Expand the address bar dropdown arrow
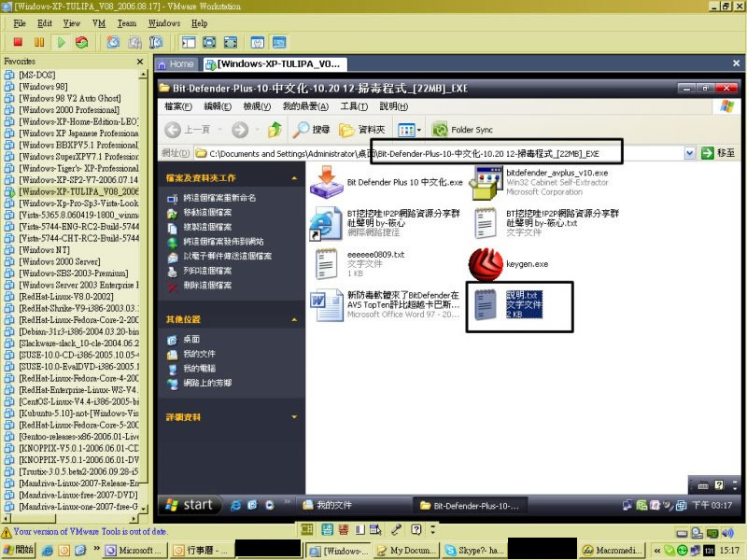Viewport: 747px width, 560px height. (689, 153)
